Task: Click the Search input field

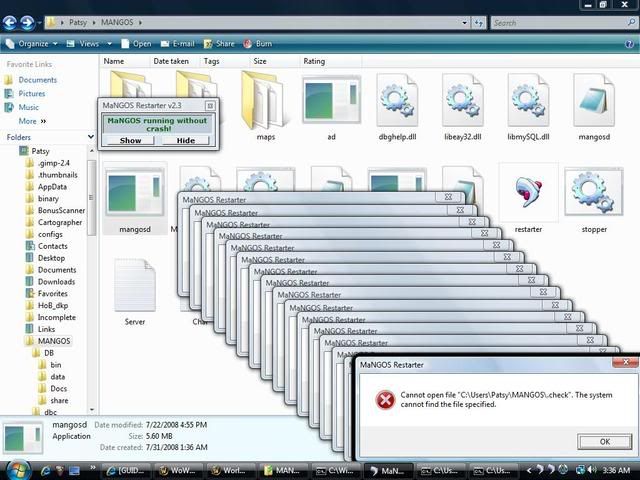Action: tap(559, 23)
